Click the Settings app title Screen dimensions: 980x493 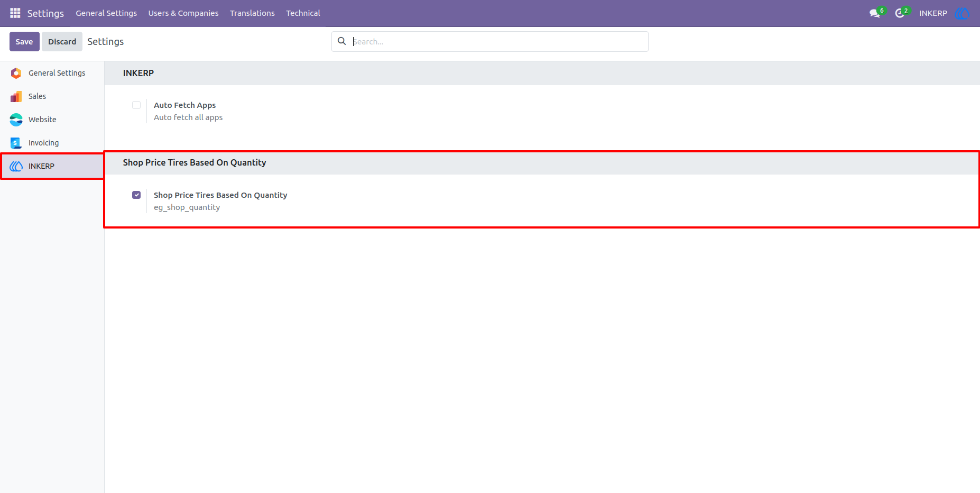click(45, 13)
